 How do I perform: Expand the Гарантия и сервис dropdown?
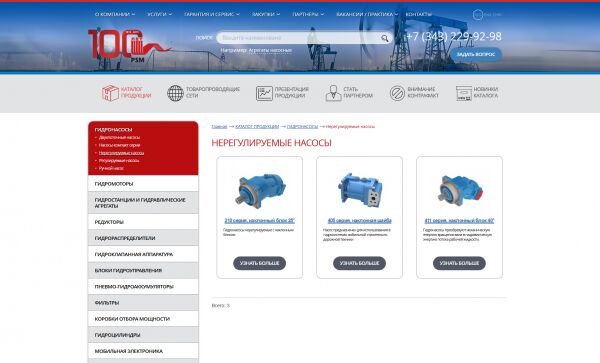(x=212, y=14)
